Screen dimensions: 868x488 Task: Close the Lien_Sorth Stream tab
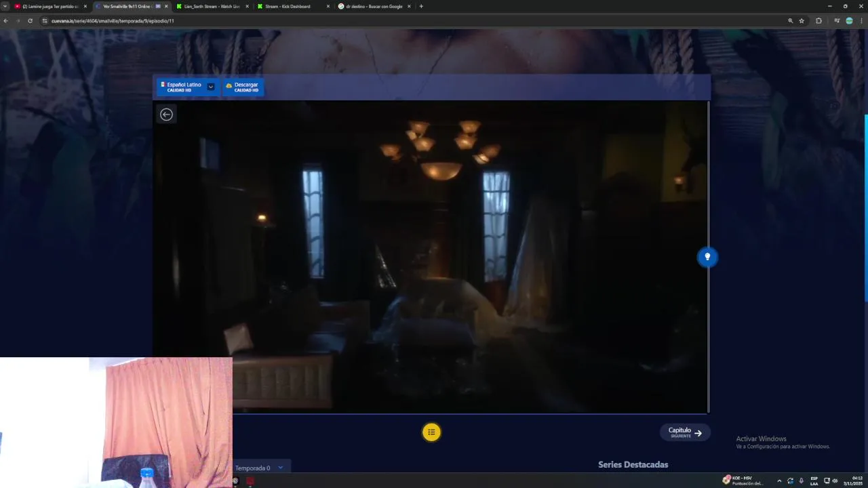point(247,6)
